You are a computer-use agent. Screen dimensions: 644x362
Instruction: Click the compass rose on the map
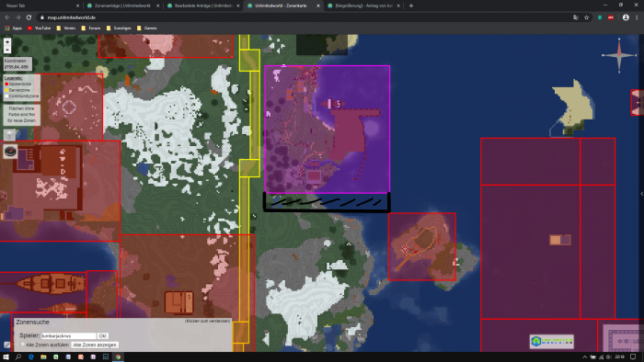[x=619, y=54]
